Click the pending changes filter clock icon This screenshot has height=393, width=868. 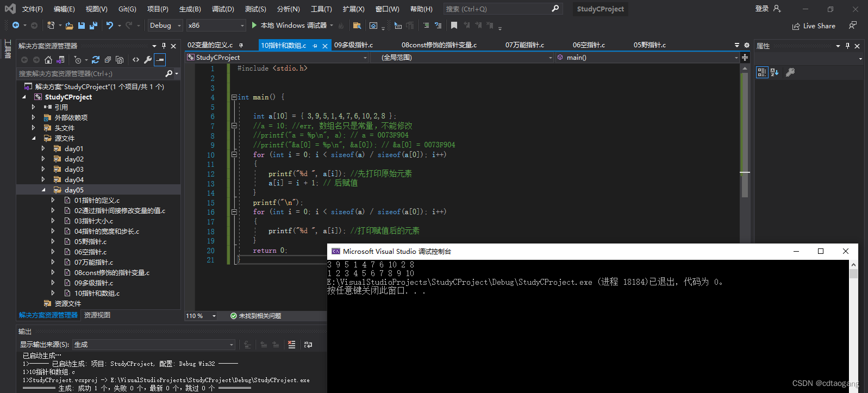pyautogui.click(x=78, y=60)
